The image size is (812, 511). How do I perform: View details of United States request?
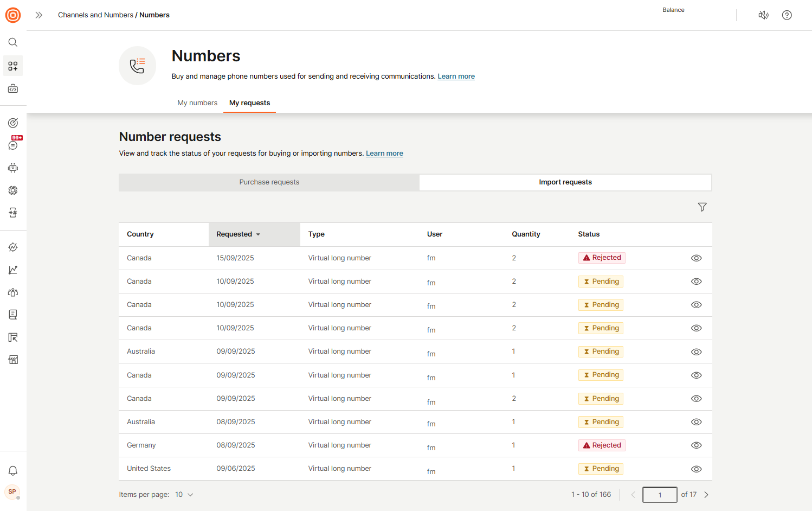(x=696, y=469)
